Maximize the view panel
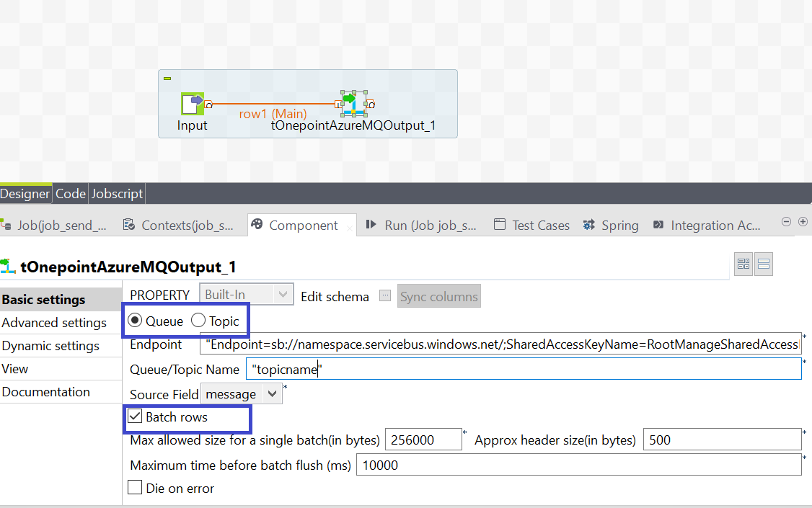Screen dimensions: 812x508 [x=803, y=222]
